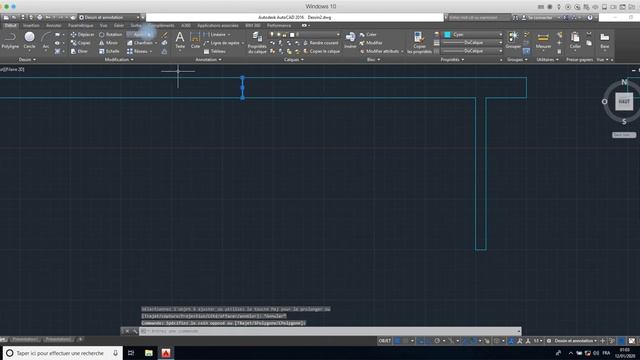Select the Réseau array tool
Viewport: 640px width, 360px height.
click(x=138, y=51)
